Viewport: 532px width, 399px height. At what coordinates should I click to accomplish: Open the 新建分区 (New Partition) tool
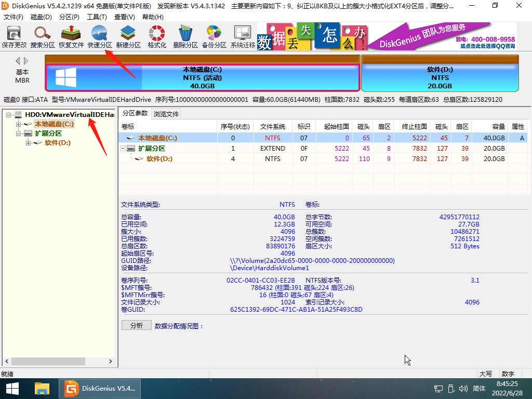pos(127,35)
